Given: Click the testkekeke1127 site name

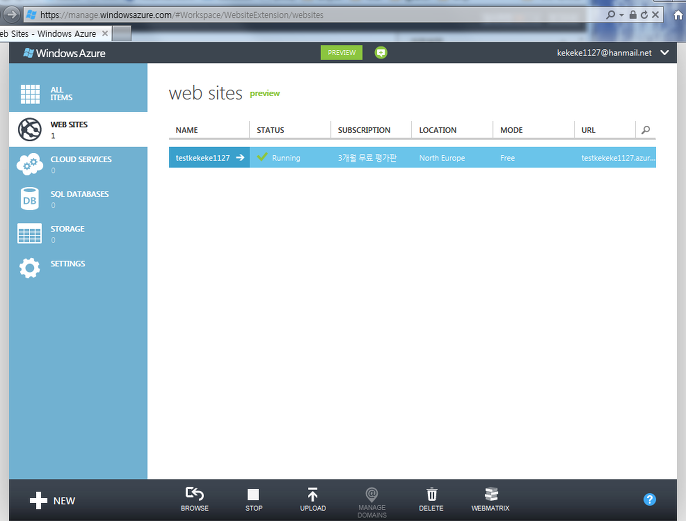Looking at the screenshot, I should (203, 158).
